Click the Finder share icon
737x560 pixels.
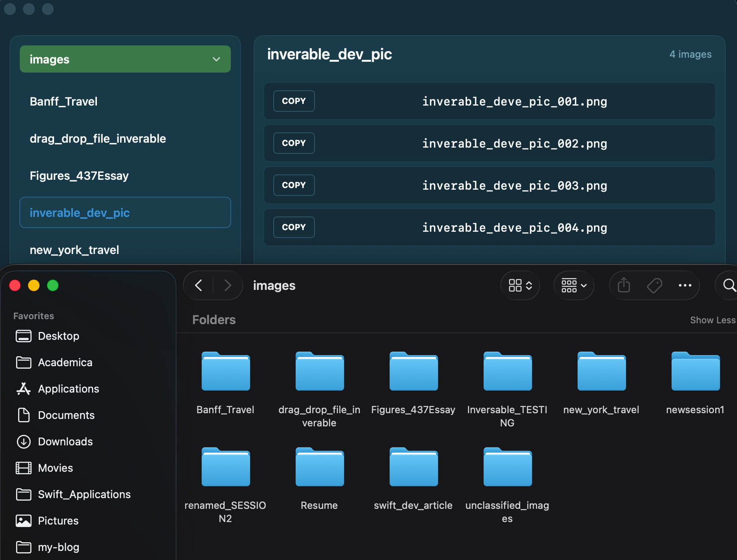click(x=624, y=285)
